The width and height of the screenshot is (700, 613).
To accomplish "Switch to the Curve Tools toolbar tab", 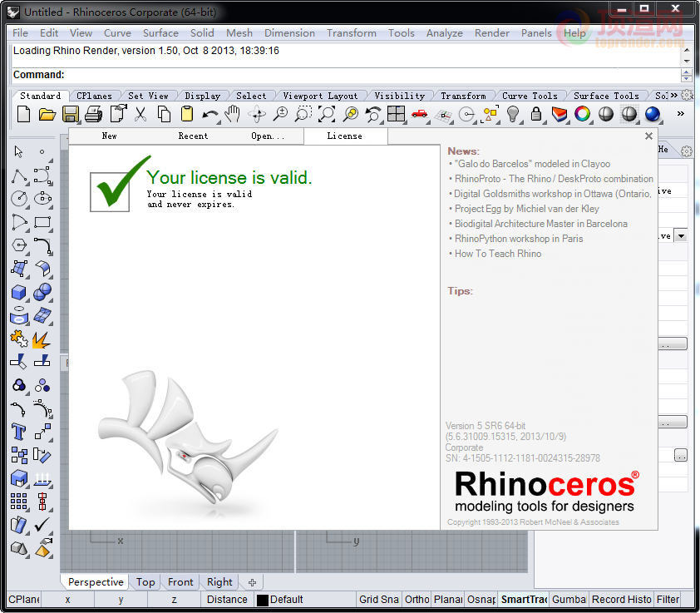I will (x=530, y=96).
